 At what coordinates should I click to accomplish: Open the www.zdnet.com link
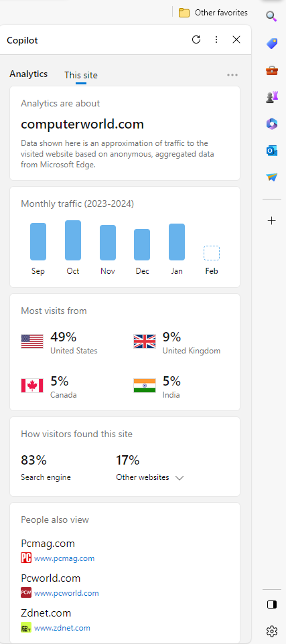(62, 628)
